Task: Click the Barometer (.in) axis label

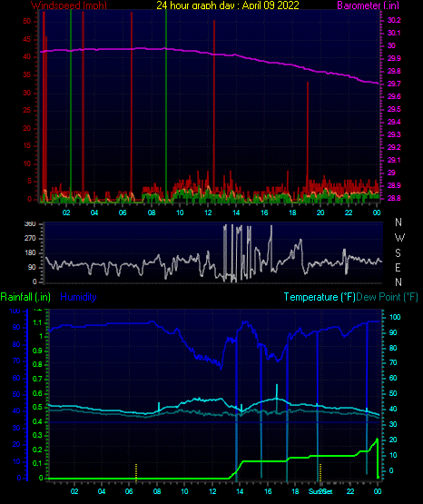Action: 368,5
